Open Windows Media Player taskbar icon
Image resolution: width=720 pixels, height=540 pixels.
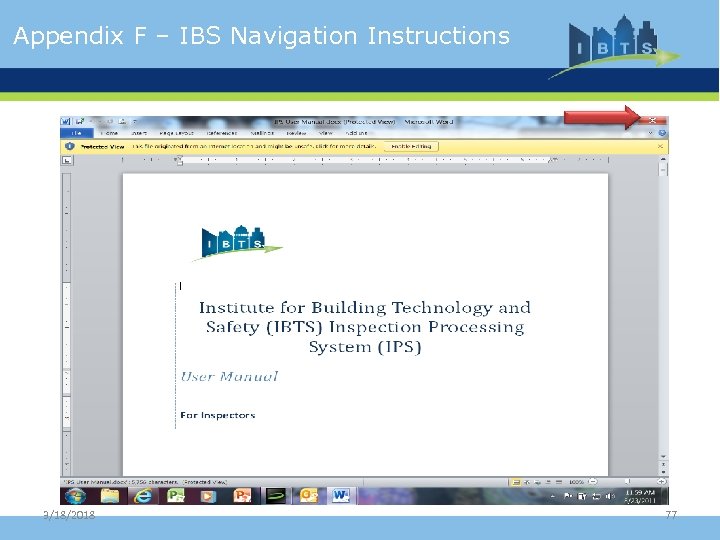208,496
